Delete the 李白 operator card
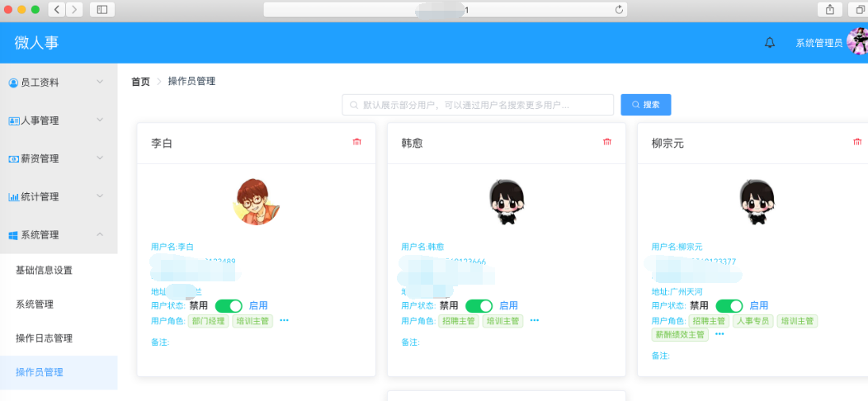Image resolution: width=868 pixels, height=401 pixels. pos(357,143)
